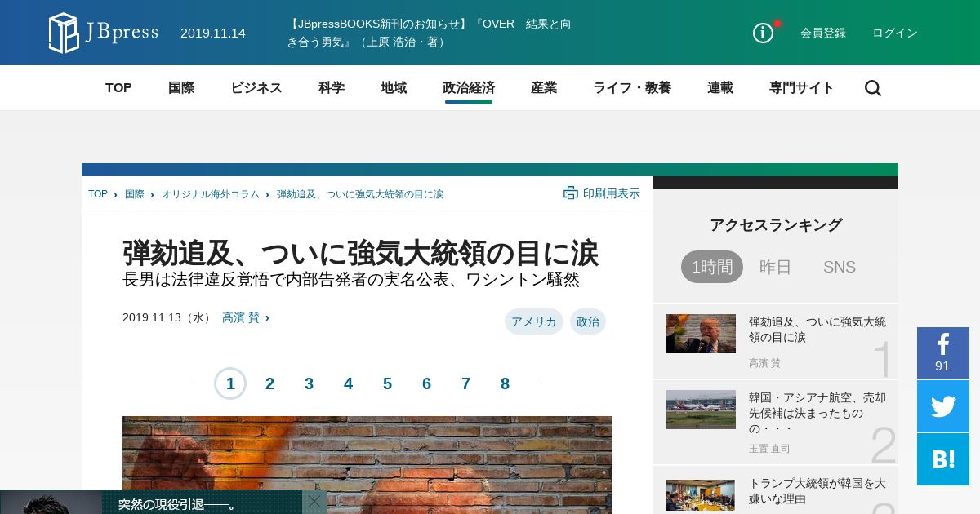Select page 1 of the article
Screen dimensions: 980x514
tap(230, 383)
